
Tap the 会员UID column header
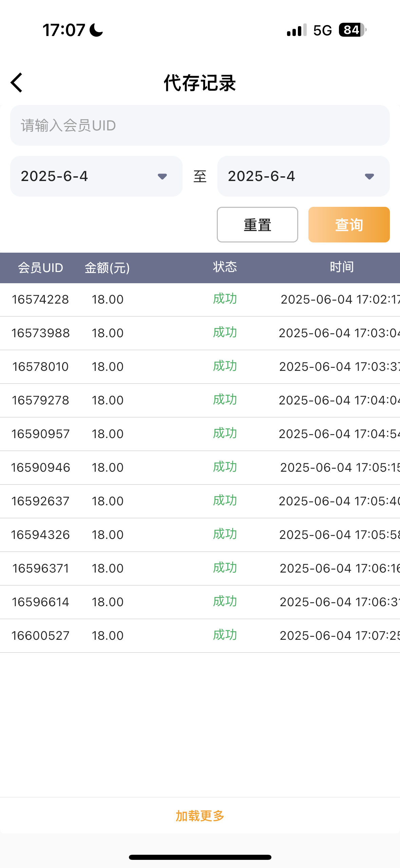40,268
